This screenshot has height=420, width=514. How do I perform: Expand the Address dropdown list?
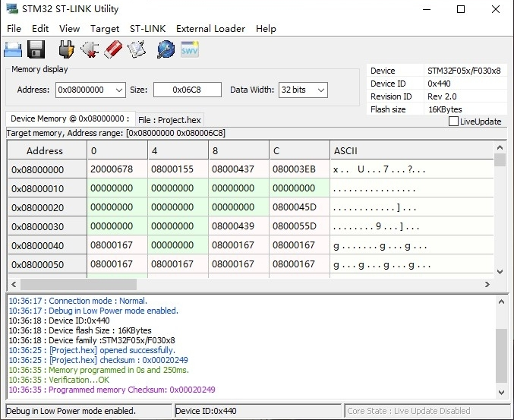pyautogui.click(x=118, y=90)
